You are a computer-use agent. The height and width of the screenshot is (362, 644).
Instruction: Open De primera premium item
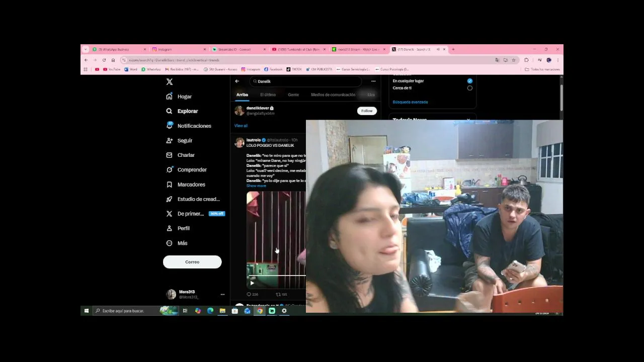click(x=195, y=214)
